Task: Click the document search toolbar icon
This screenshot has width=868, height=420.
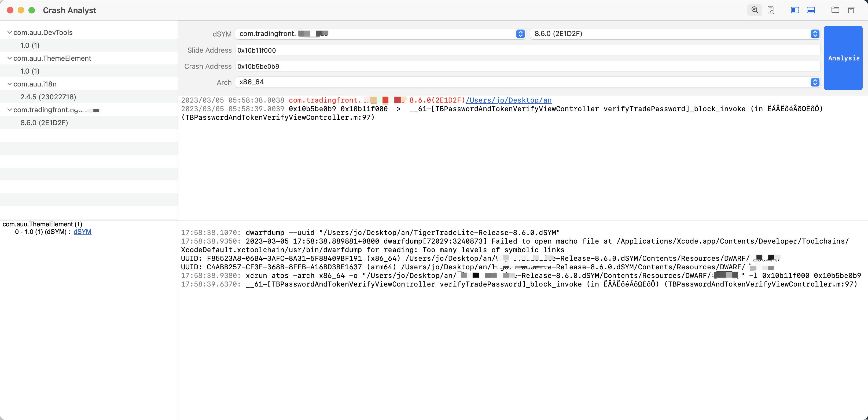Action: click(x=771, y=10)
